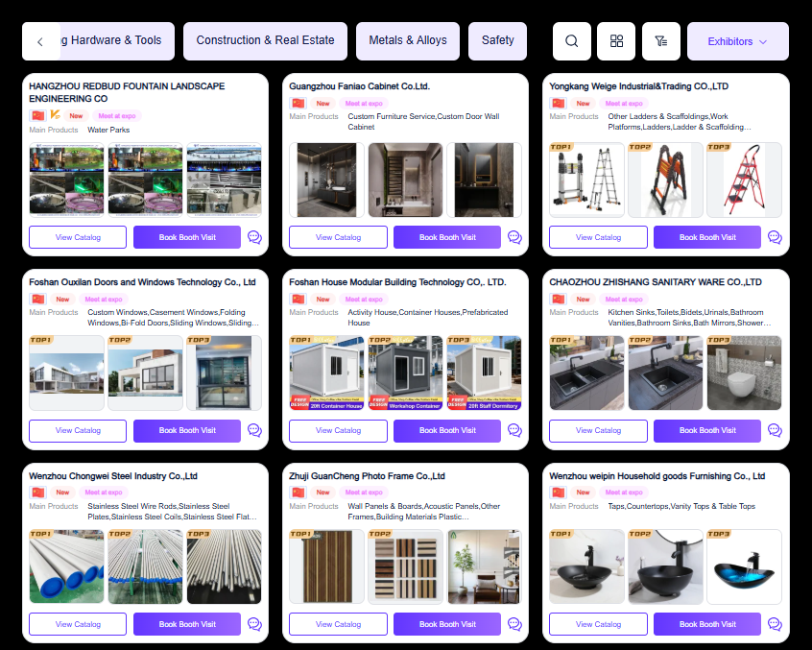Book Booth Visit with Hangzhou Redbud

click(x=187, y=237)
